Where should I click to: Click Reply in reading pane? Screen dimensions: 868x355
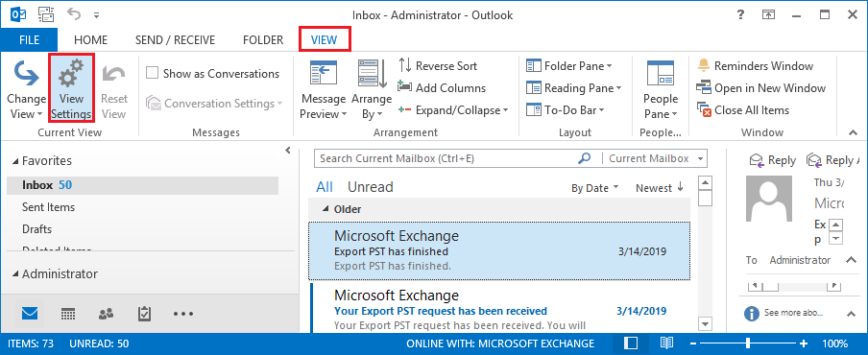coord(772,160)
